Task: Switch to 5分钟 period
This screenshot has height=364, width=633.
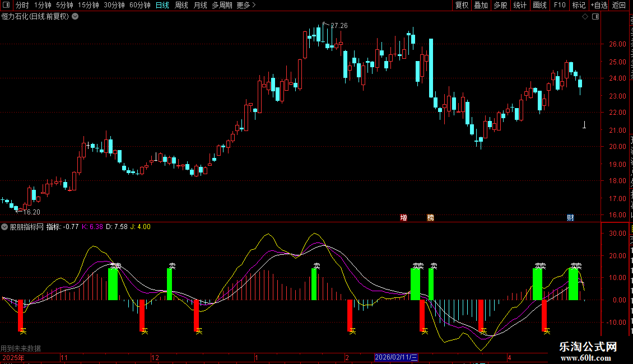Action: point(64,5)
